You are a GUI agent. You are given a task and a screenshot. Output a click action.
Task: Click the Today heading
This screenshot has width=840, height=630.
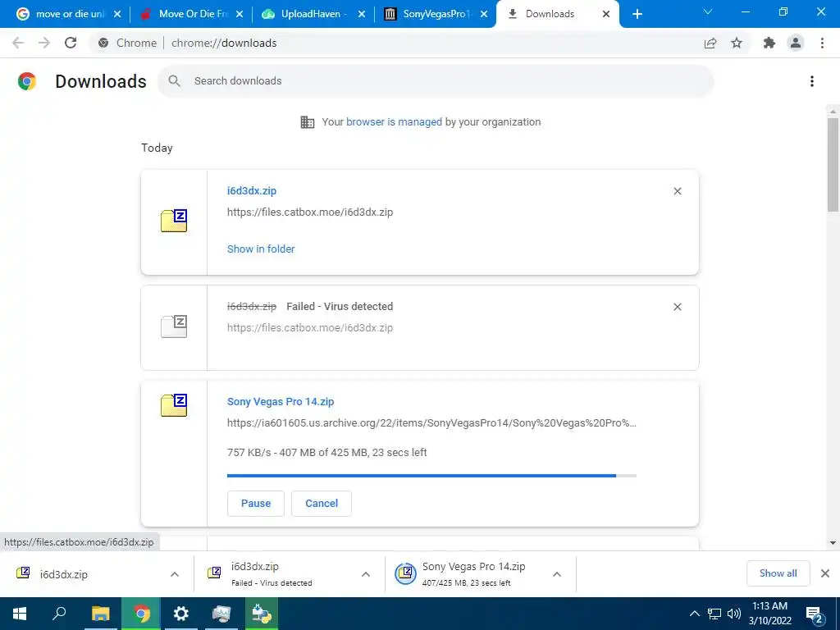157,148
